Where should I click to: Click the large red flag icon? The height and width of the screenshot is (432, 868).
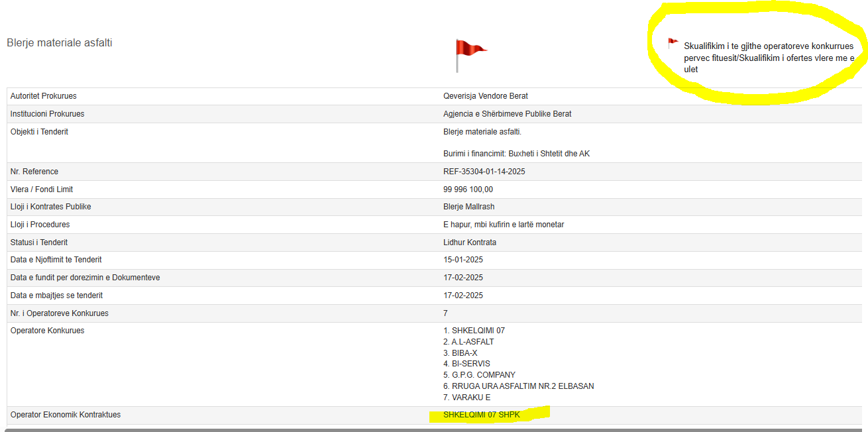pyautogui.click(x=470, y=54)
